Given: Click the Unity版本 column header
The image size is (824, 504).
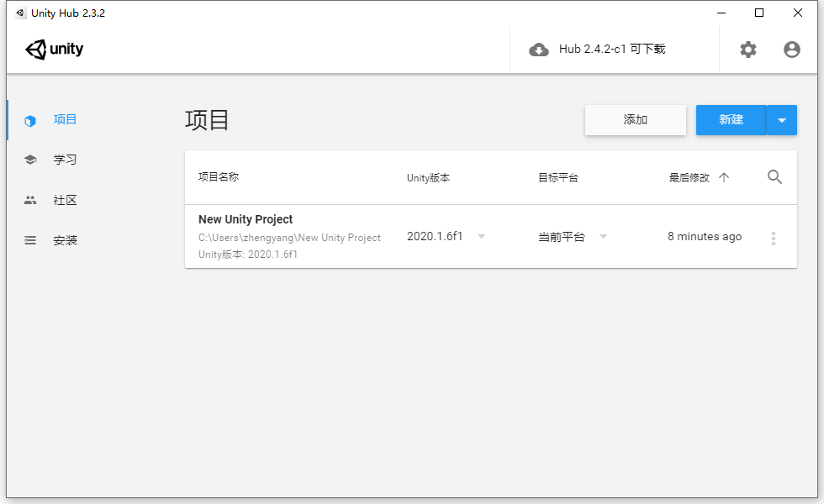Looking at the screenshot, I should [428, 178].
